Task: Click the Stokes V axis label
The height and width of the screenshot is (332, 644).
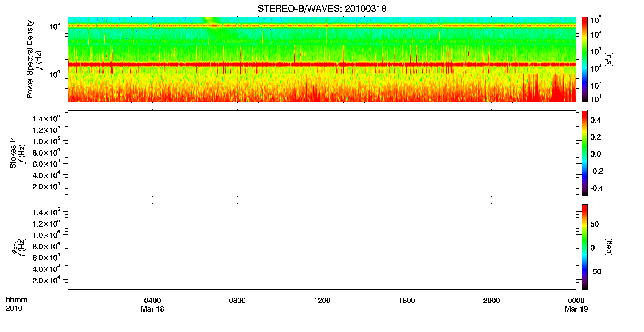Action: [x=13, y=153]
